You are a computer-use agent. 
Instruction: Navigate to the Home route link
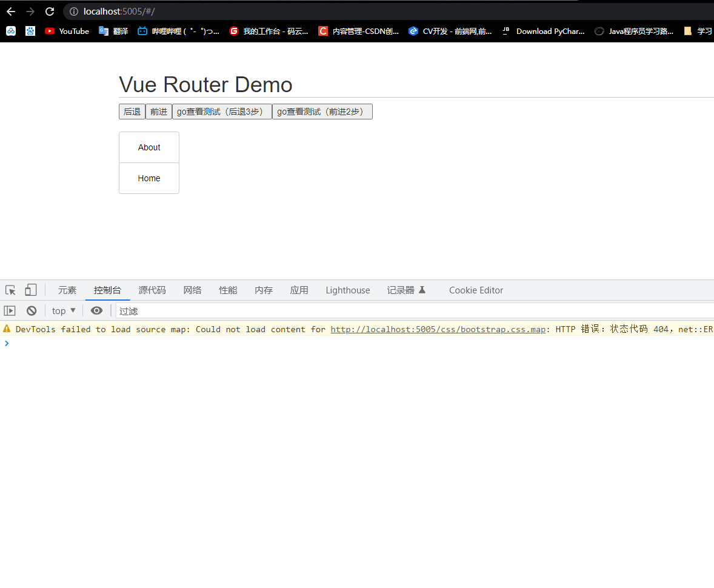(149, 178)
